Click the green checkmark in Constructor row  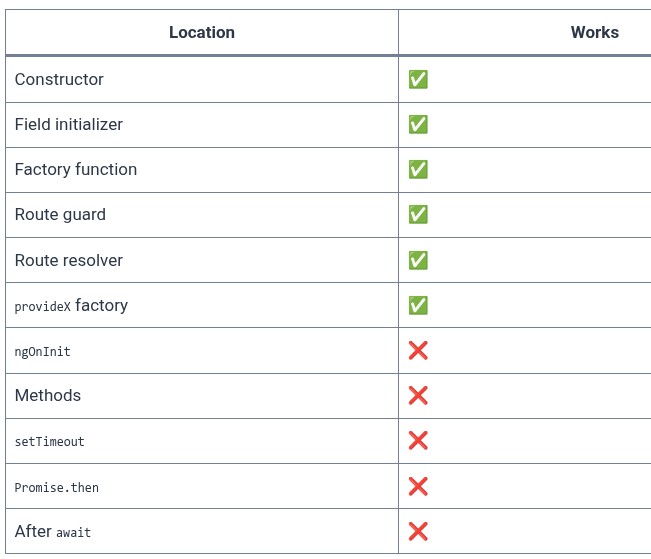click(418, 79)
